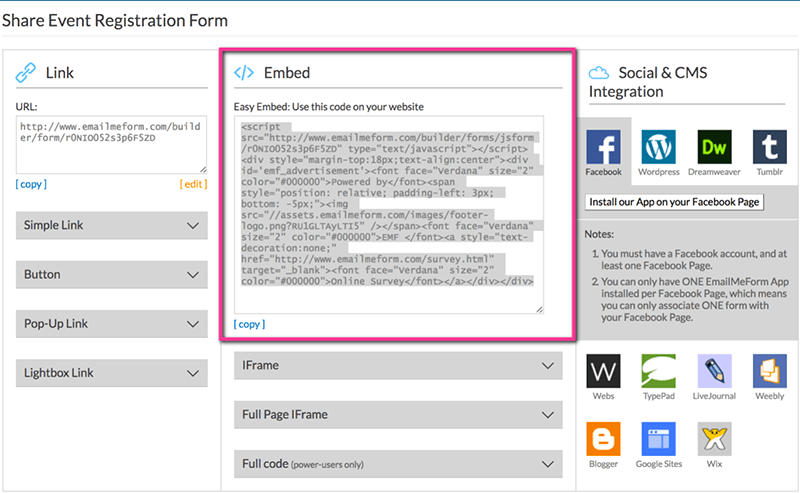
Task: Select the Wordpress integration icon
Action: (659, 147)
